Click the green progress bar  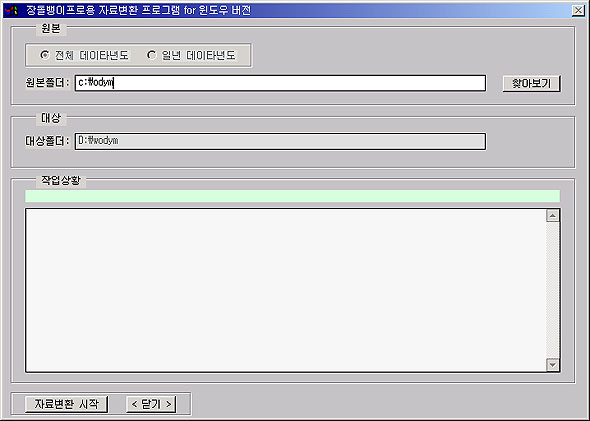point(292,196)
